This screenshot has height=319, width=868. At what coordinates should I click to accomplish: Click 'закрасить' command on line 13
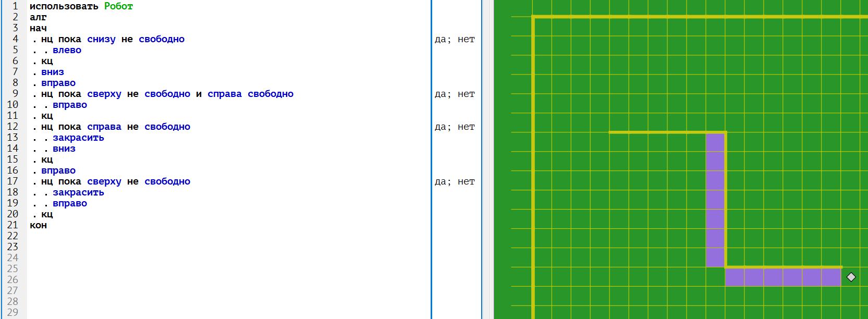tap(78, 138)
